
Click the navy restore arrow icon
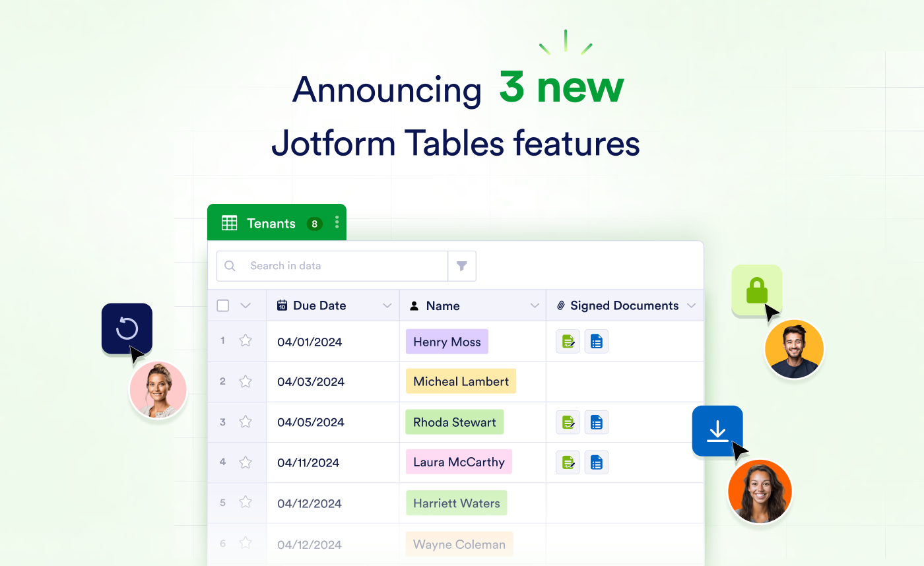point(127,329)
